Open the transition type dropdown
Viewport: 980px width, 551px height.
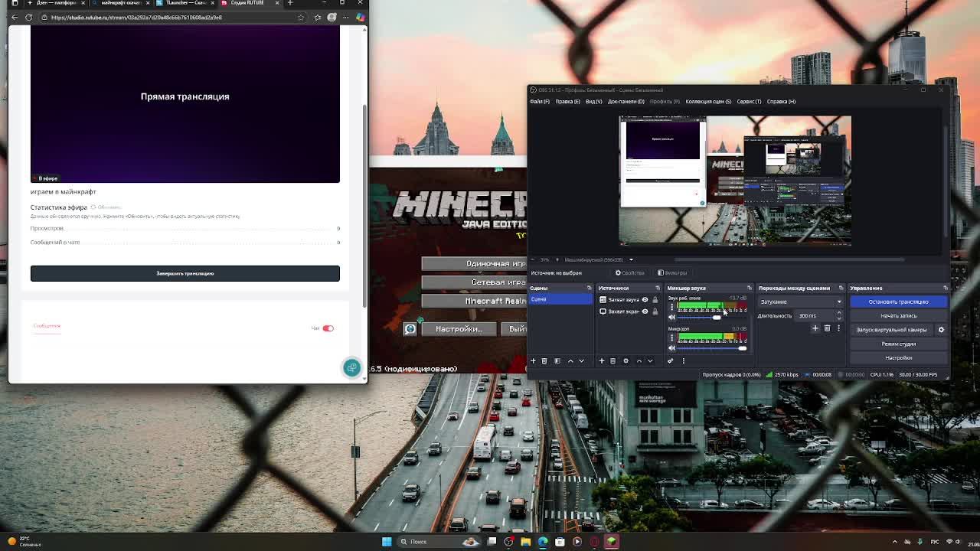pyautogui.click(x=801, y=302)
